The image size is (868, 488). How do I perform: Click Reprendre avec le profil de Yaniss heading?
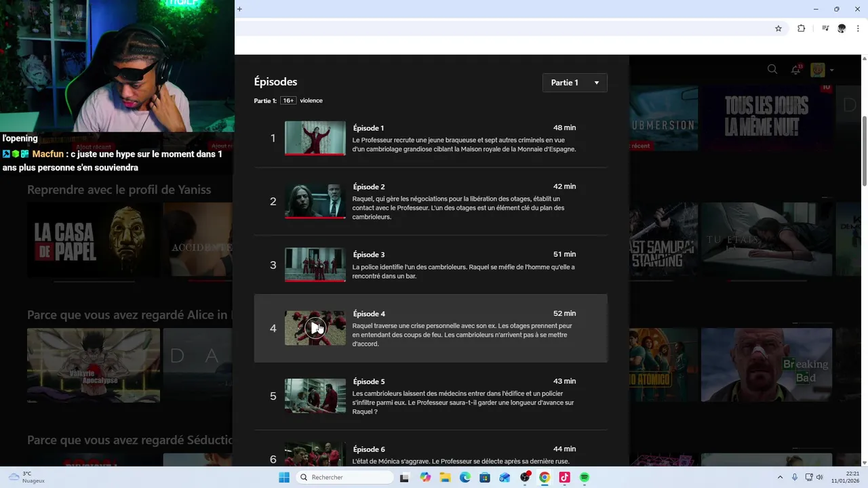(119, 190)
